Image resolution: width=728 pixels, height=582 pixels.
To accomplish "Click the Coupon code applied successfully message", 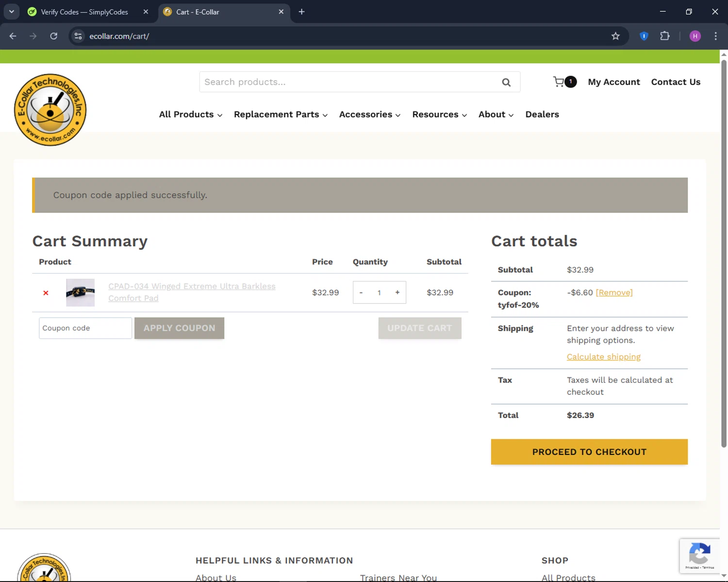I will coord(360,195).
